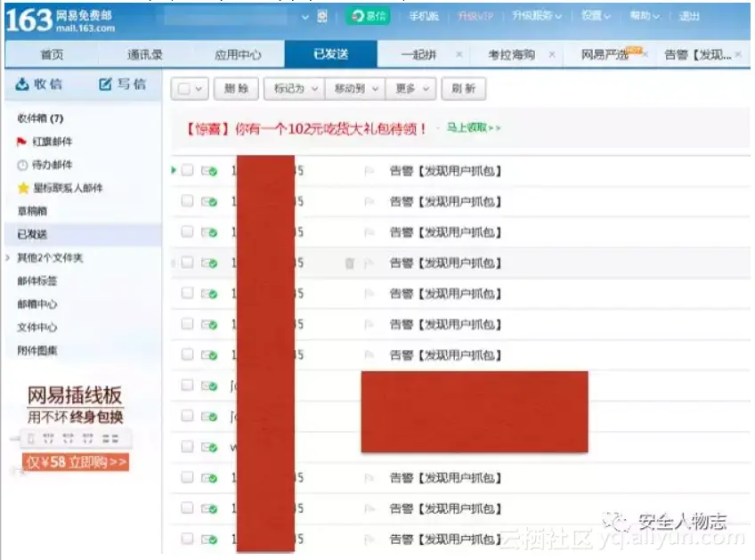Image resolution: width=755 pixels, height=560 pixels.
Task: Click the 仅¥58 立即购 ad button
Action: pos(76,462)
